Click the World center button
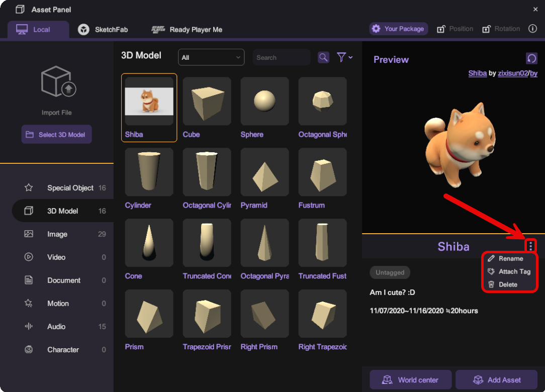This screenshot has height=392, width=545. [410, 380]
